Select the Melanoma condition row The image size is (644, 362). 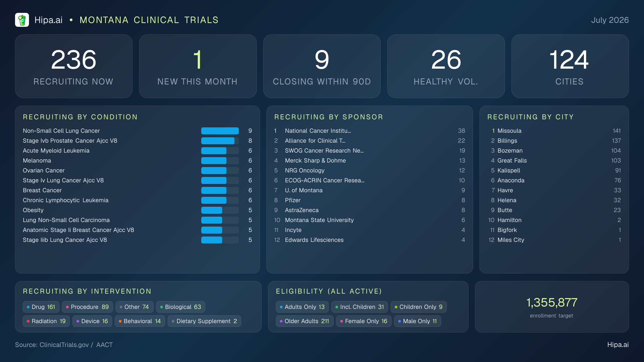(137, 161)
